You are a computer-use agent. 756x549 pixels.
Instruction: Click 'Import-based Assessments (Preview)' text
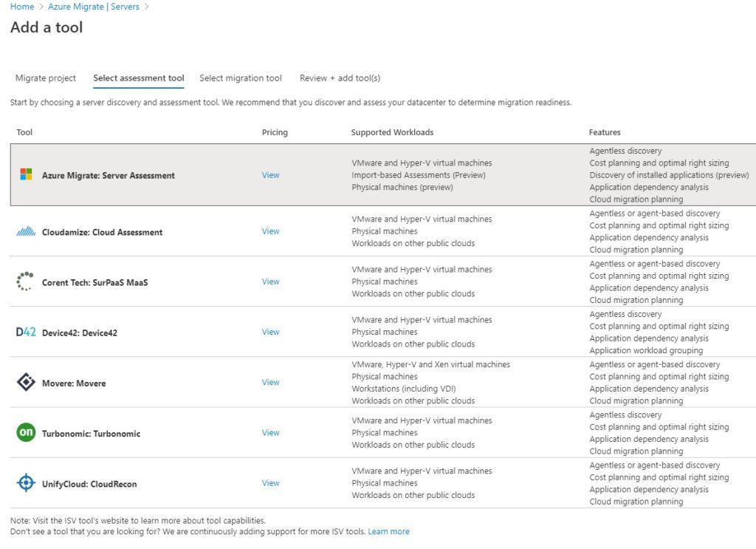tap(419, 175)
